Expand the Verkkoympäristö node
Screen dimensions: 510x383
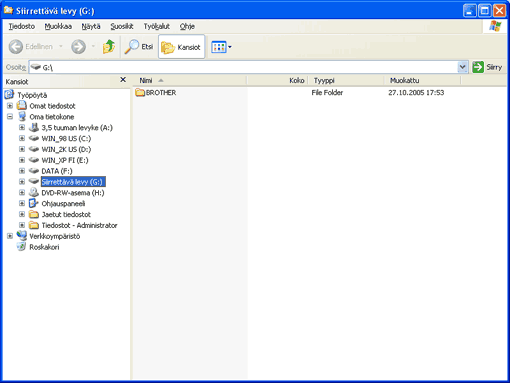tap(10, 236)
